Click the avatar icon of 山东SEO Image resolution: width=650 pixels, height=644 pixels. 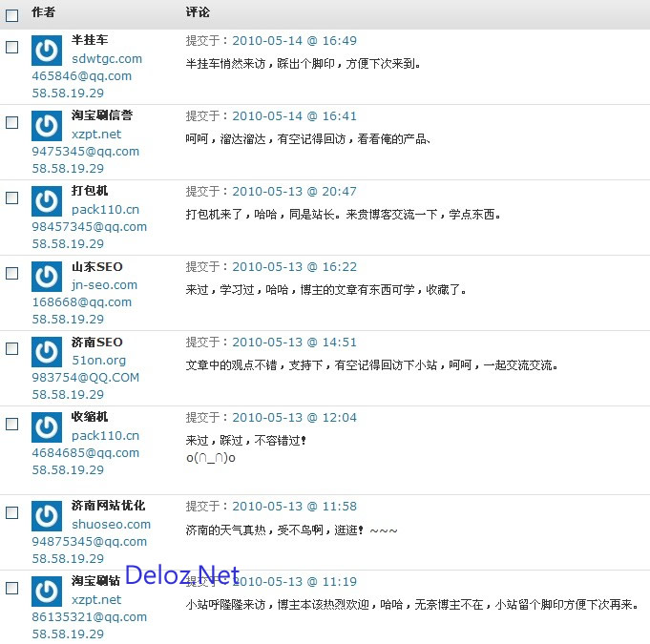(x=47, y=277)
